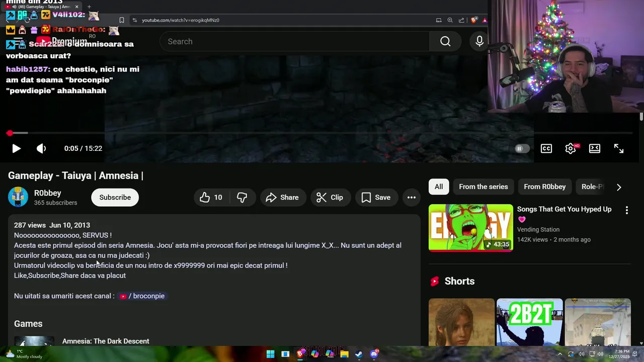Select the Gameplay - Taiuya browser tab
This screenshot has width=644, height=362.
click(42, 7)
